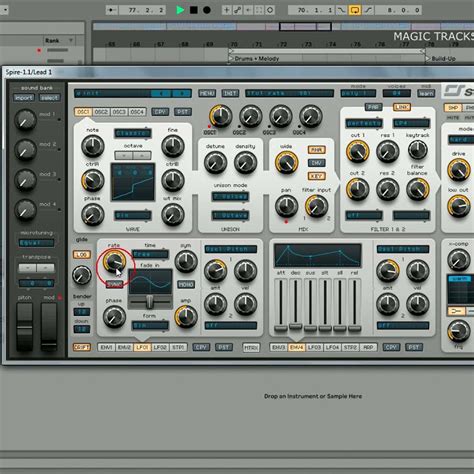Image resolution: width=474 pixels, height=474 pixels.
Task: Click the oscillator CPY button
Action: [160, 112]
